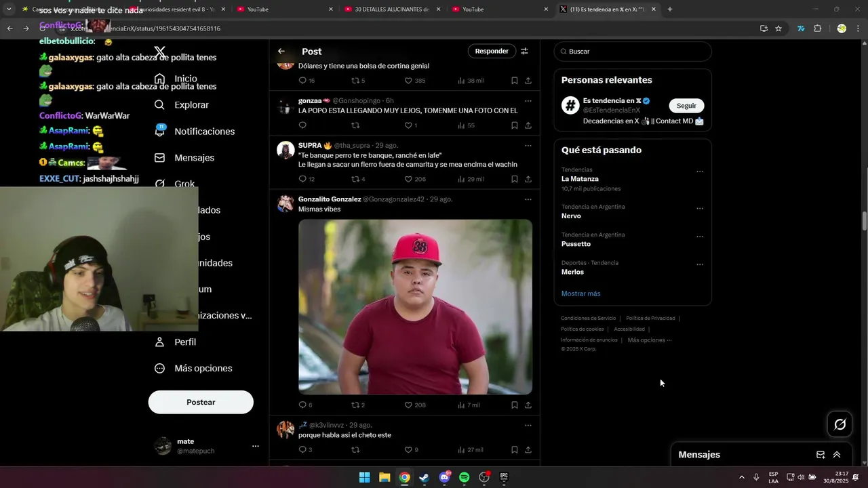Open options for La Matanza trend

point(700,171)
